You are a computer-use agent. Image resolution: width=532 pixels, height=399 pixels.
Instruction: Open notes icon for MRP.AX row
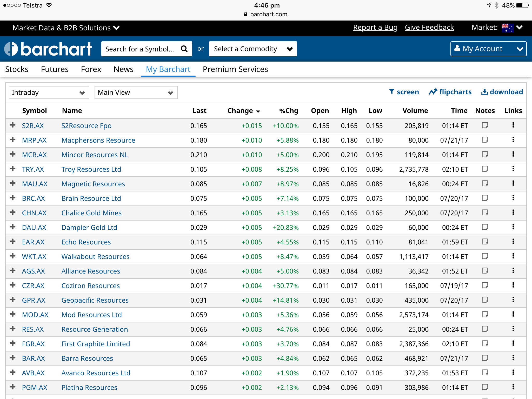click(485, 140)
